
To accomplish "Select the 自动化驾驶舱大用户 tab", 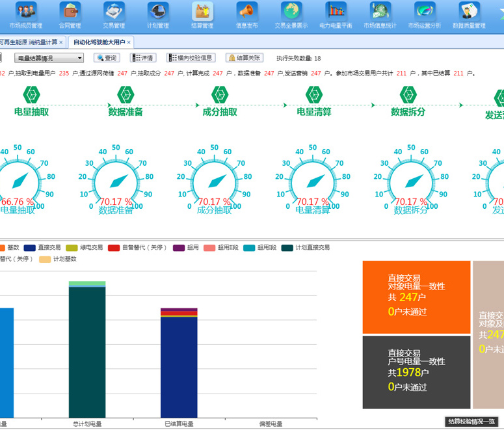I will [99, 42].
